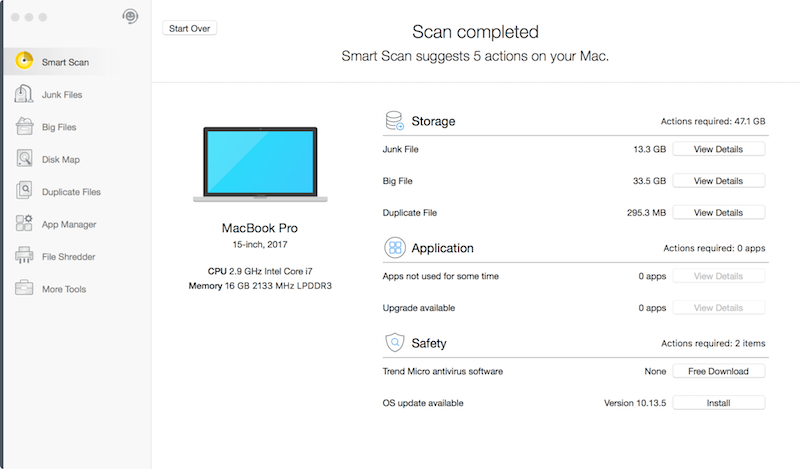Click 'Trend Micro antivirus software' label

click(443, 371)
